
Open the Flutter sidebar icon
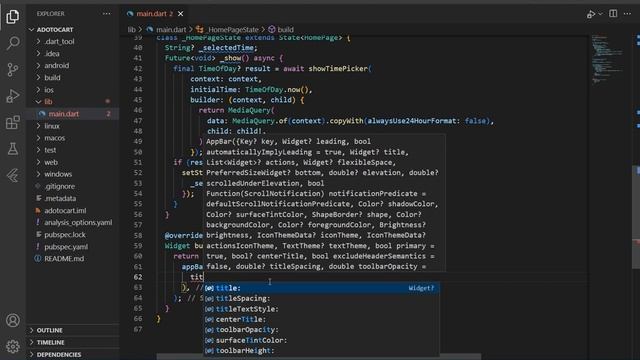[x=13, y=176]
